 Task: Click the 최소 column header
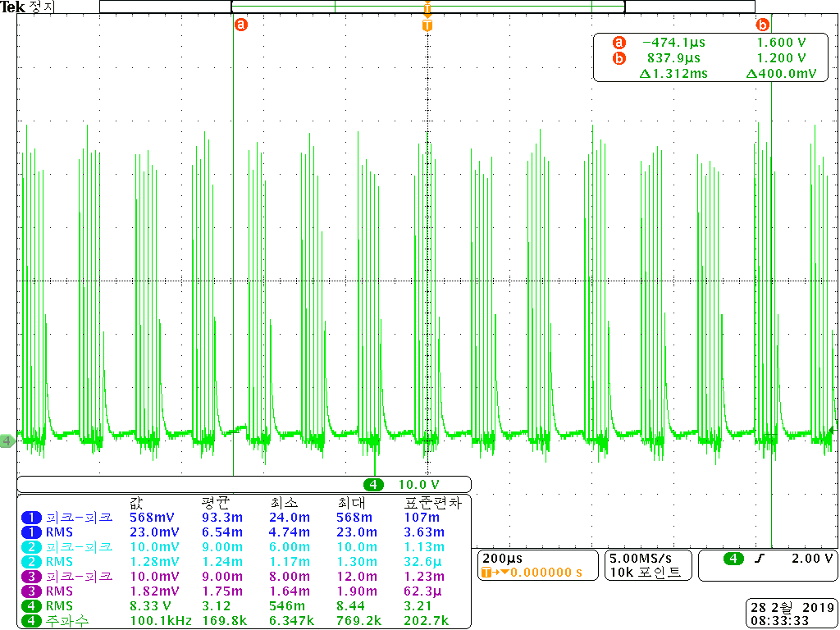[285, 503]
